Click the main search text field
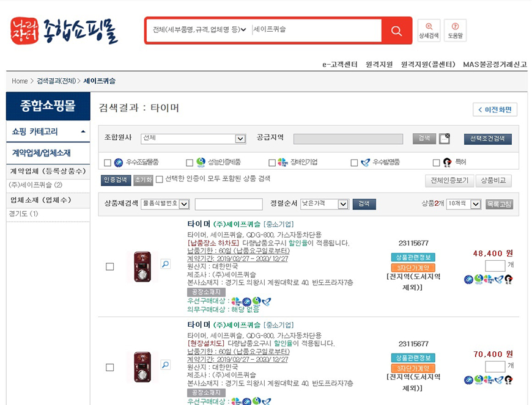The width and height of the screenshot is (532, 405). pyautogui.click(x=316, y=30)
